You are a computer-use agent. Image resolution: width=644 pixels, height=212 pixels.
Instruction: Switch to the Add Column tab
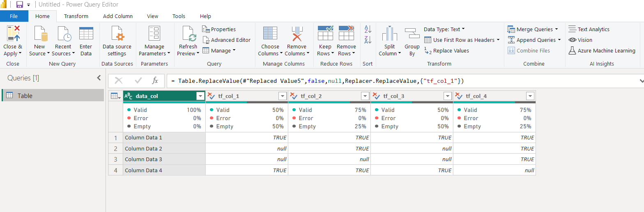(118, 16)
